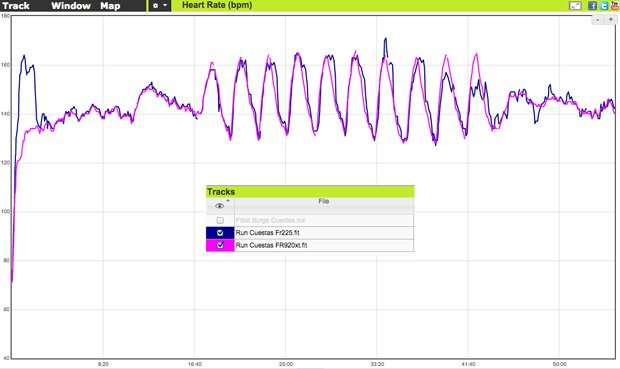Viewport: 620px width, 369px height.
Task: Open the Window menu
Action: (71, 6)
